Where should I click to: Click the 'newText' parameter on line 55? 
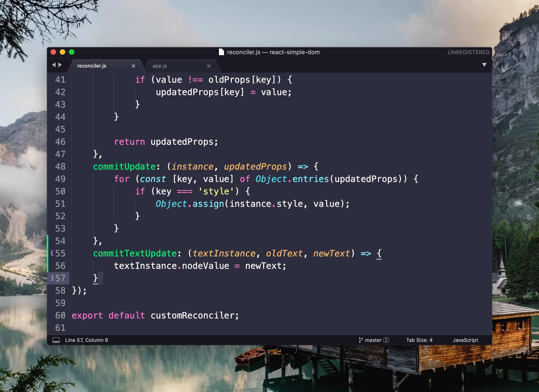pos(332,253)
